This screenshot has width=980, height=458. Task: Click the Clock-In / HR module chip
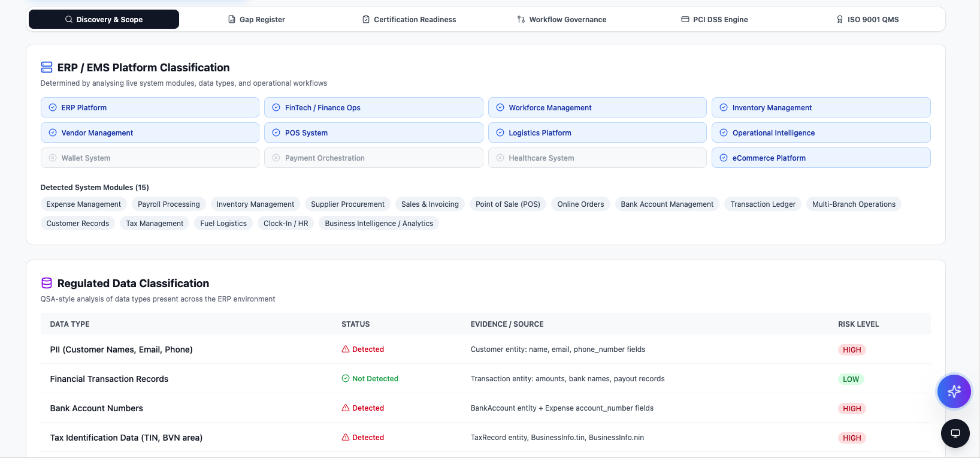point(286,224)
